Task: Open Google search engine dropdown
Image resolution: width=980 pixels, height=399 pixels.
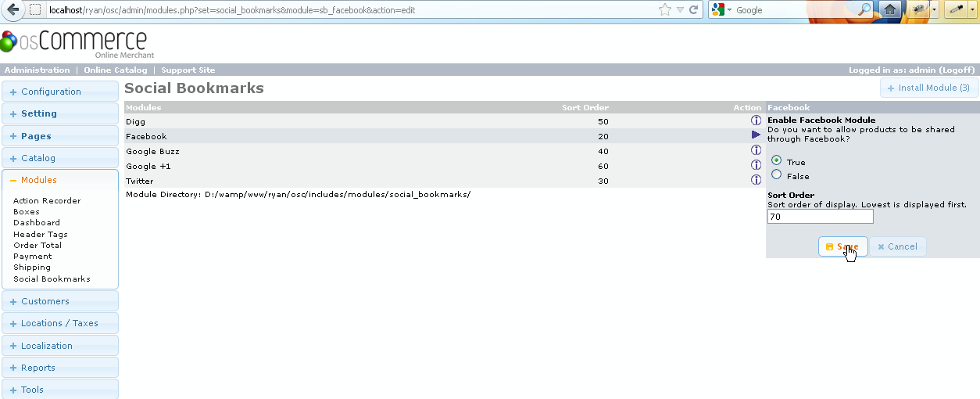Action: [721, 10]
